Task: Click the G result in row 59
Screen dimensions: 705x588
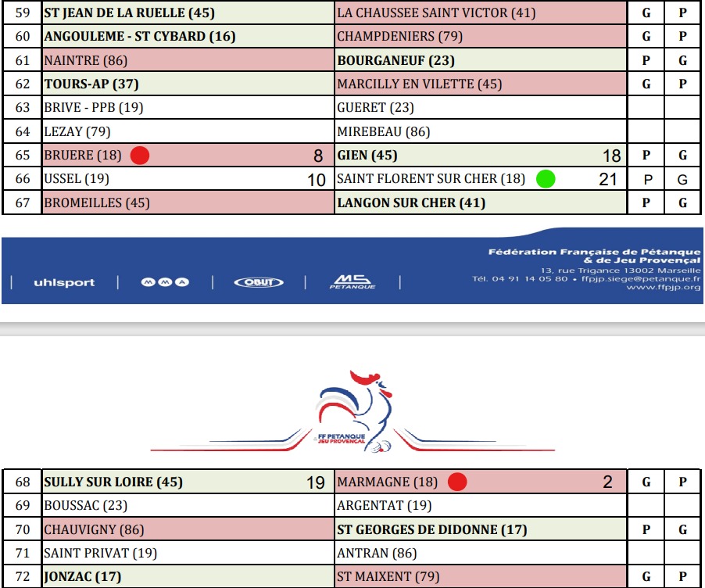Action: point(646,13)
